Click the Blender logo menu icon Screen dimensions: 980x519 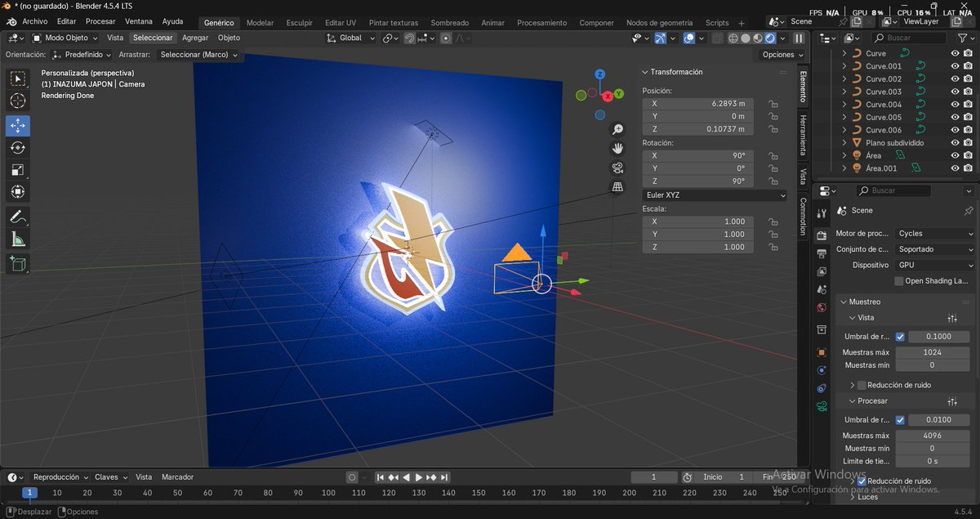[x=11, y=22]
